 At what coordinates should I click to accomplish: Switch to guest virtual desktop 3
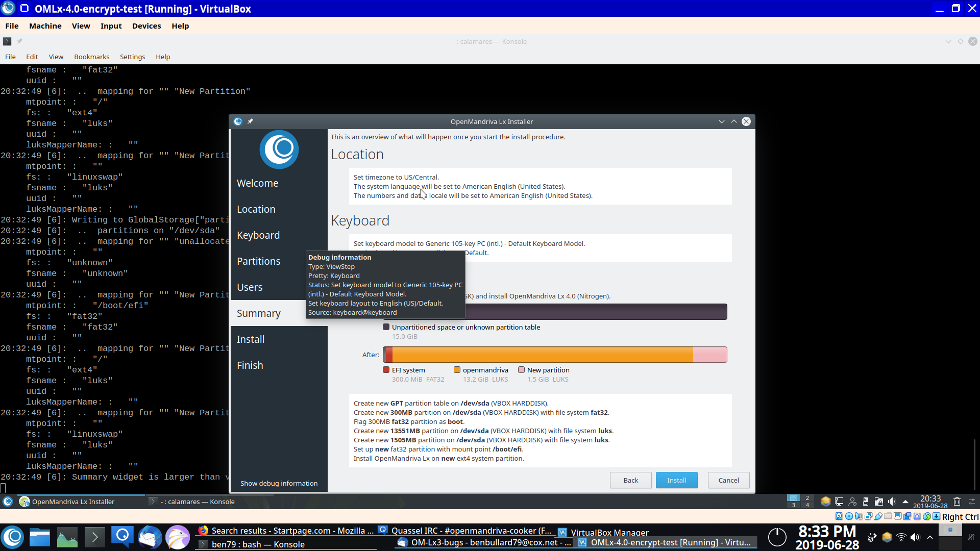[793, 505]
